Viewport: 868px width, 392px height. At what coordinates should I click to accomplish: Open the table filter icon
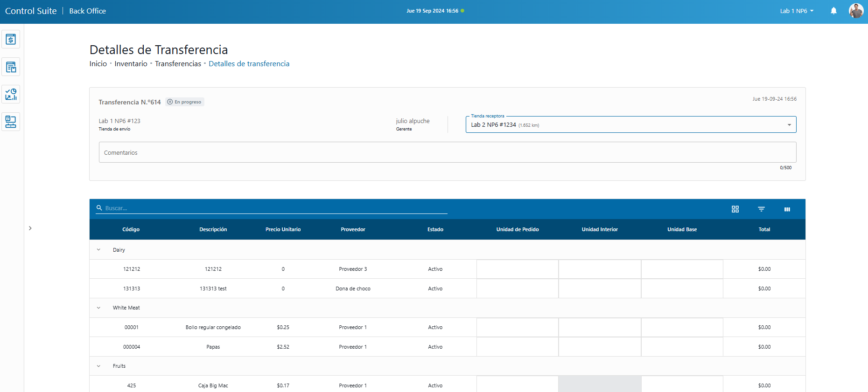tap(761, 209)
